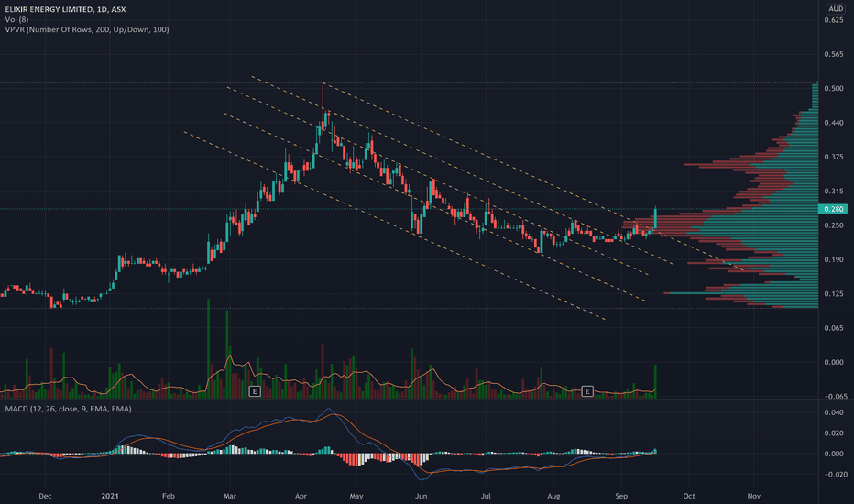Click the 0.375 price axis label
Viewport: 854px width, 504px height.
coord(834,157)
